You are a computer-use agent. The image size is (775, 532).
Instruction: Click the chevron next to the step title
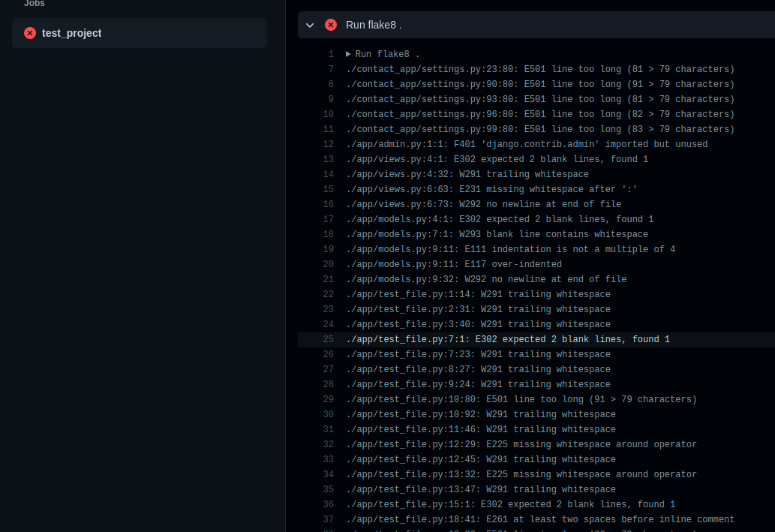[310, 25]
